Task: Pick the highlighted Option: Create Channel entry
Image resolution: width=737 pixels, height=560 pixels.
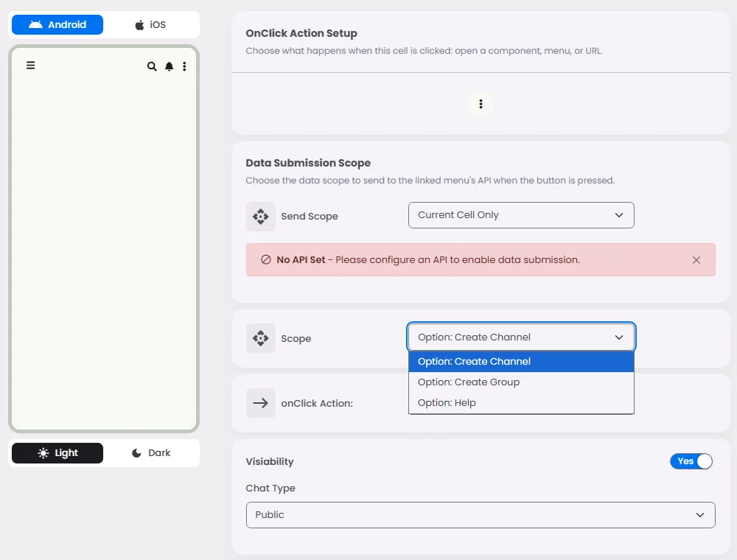Action: pyautogui.click(x=474, y=362)
